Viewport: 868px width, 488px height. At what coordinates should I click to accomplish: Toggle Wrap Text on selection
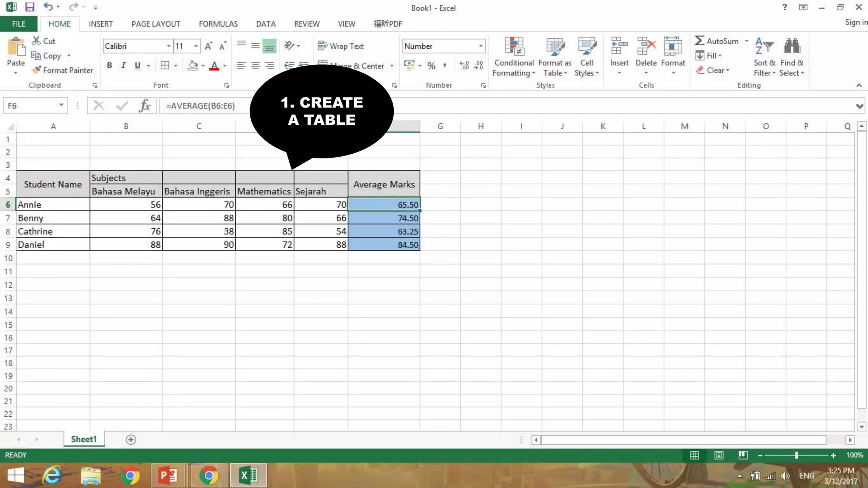pyautogui.click(x=341, y=46)
